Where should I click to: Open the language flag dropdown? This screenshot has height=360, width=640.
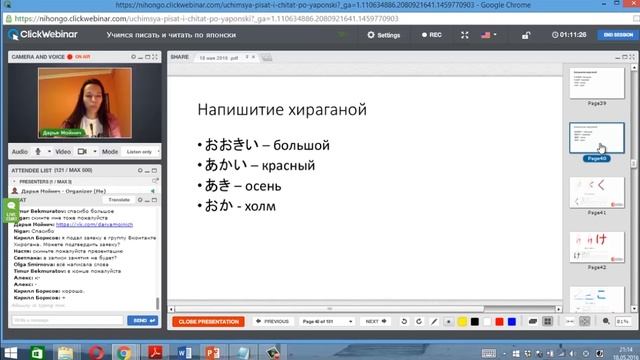[x=489, y=35]
